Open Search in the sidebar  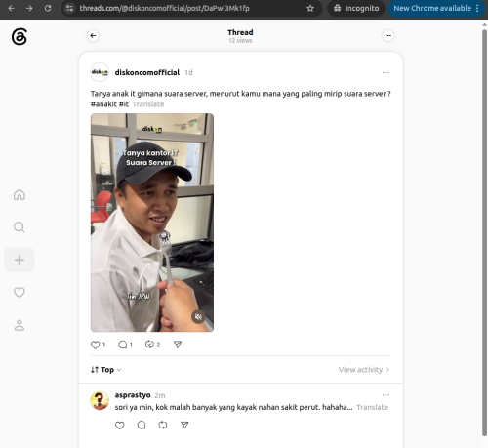point(20,227)
